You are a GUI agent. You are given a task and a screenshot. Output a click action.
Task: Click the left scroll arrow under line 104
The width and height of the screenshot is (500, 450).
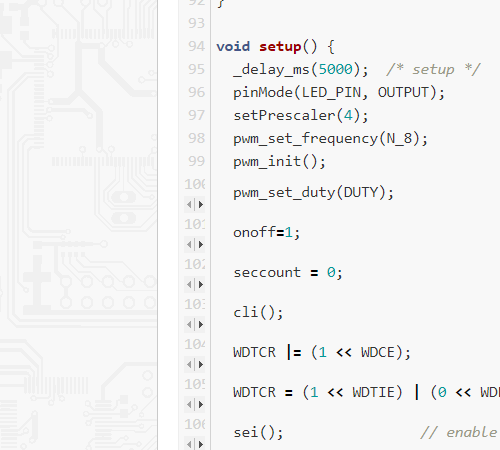tap(189, 365)
